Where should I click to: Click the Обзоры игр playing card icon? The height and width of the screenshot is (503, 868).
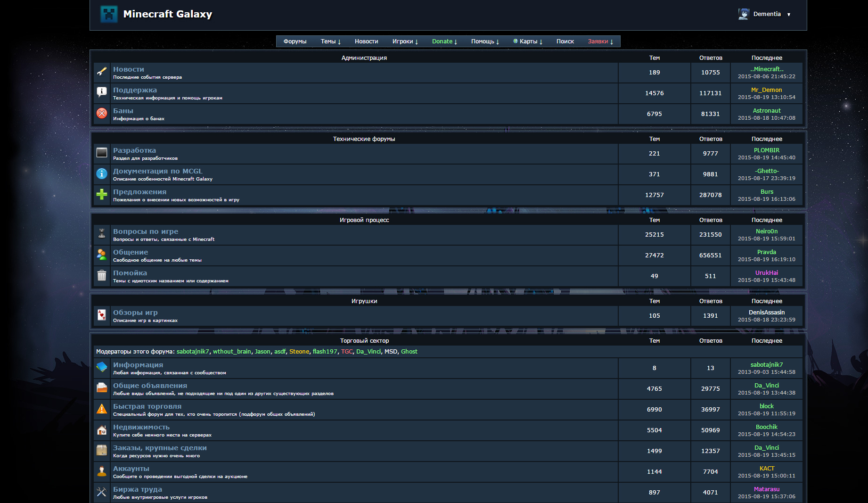(x=102, y=315)
